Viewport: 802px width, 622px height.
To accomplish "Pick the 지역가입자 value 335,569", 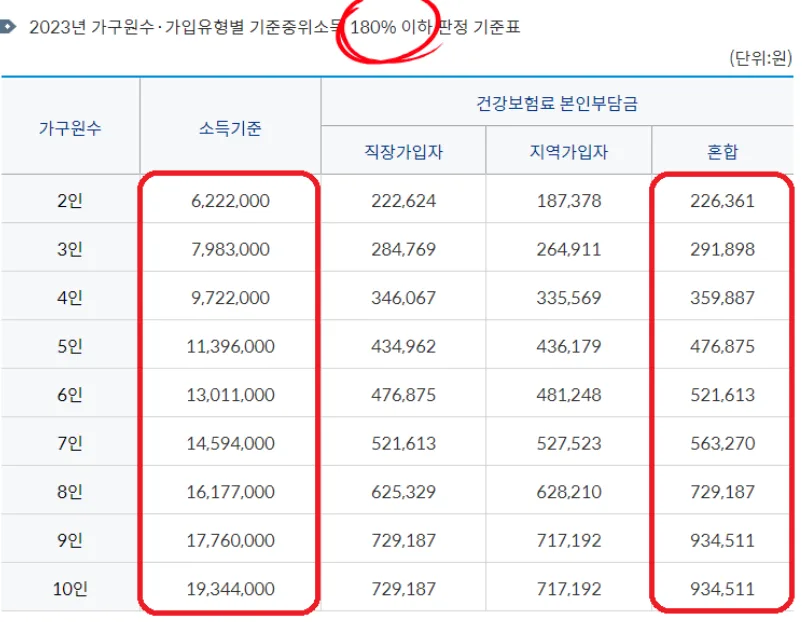I will (x=569, y=298).
